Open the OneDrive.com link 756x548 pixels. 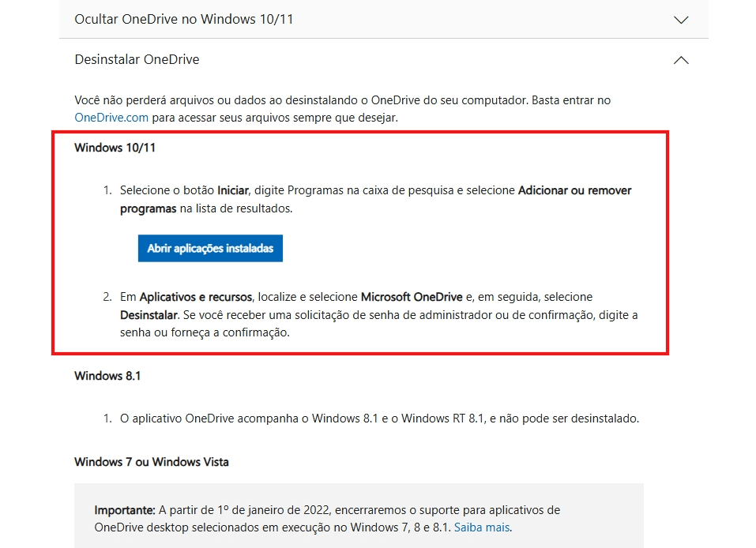pos(111,118)
